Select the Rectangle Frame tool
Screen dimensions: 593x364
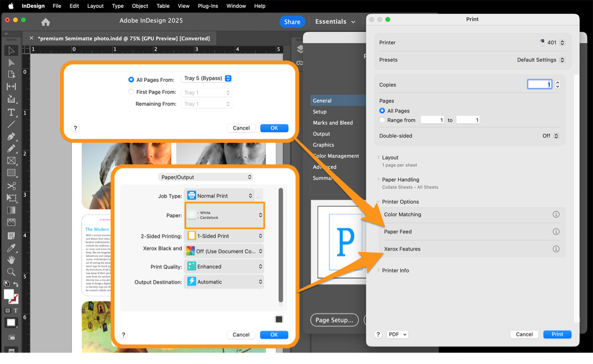(x=12, y=161)
